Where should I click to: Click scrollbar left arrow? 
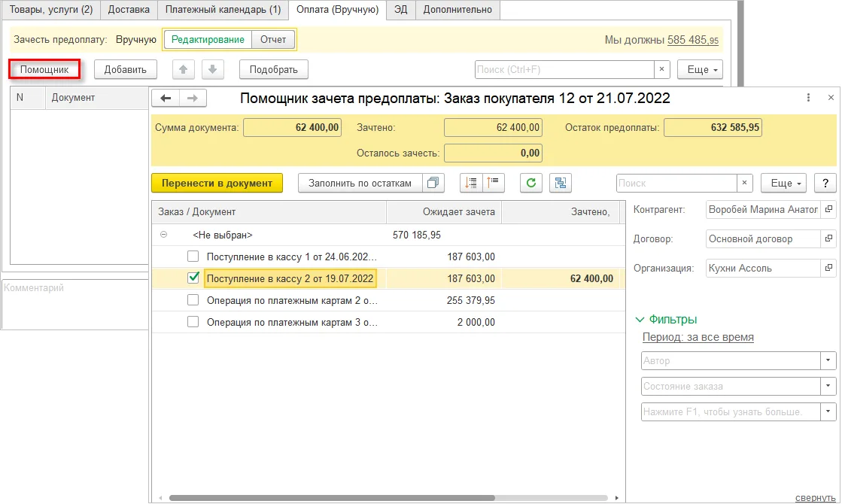point(160,498)
